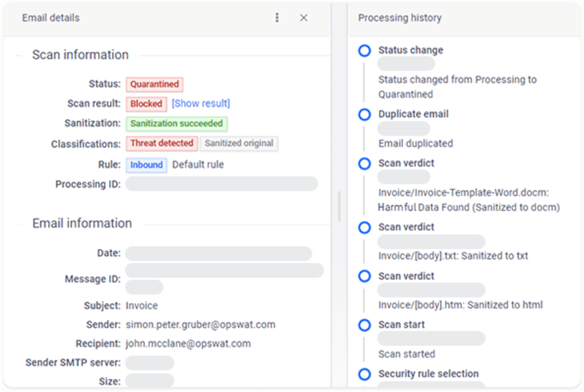Click the sender email simon.peter.gruber@opswat.com

pos(201,325)
